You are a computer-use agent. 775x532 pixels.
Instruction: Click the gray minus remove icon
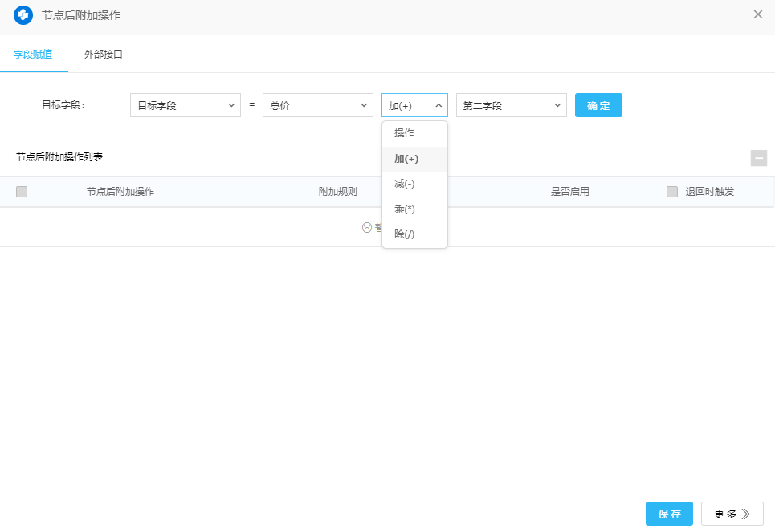[x=758, y=158]
